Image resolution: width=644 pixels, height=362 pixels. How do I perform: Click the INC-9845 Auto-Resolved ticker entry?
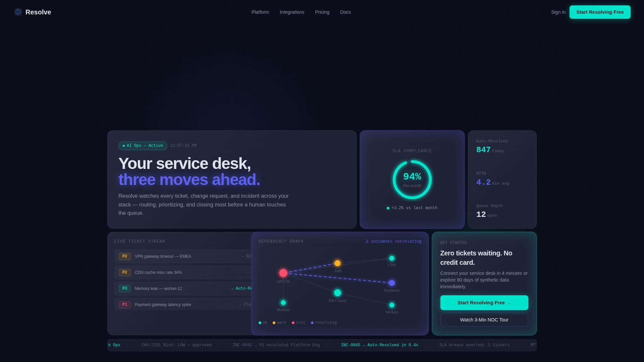[x=379, y=345]
